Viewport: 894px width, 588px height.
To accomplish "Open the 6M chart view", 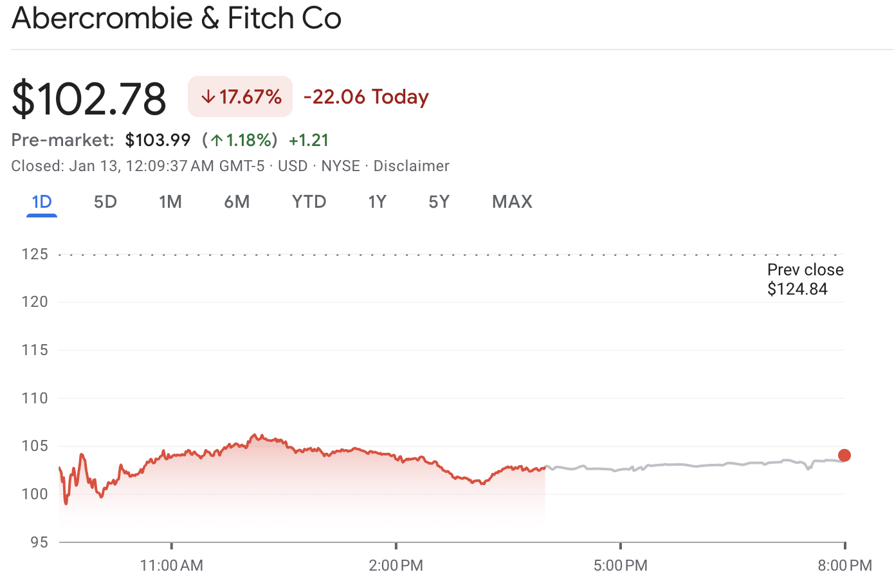I will point(237,201).
